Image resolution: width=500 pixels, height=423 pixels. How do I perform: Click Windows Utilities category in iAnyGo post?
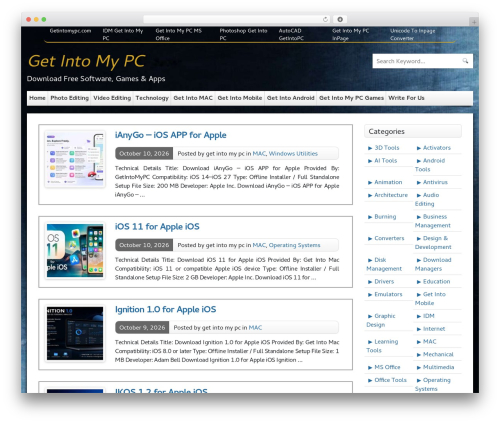point(293,154)
